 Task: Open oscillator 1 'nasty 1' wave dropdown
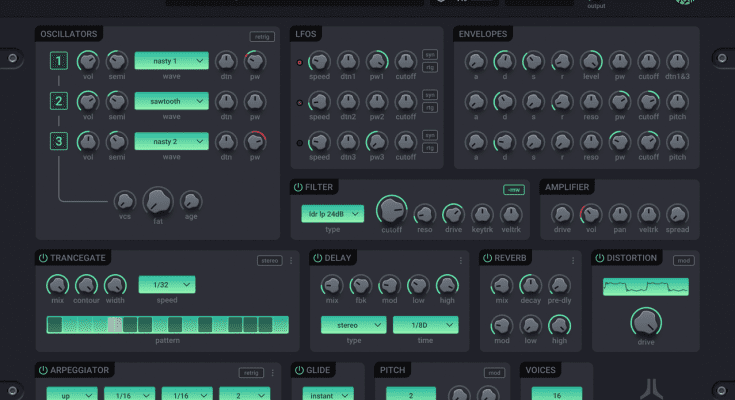(171, 62)
